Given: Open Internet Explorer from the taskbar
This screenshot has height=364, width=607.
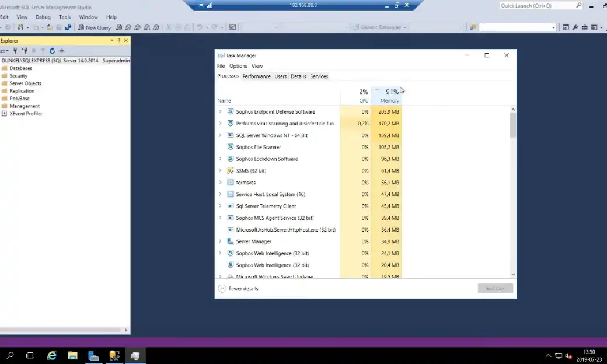Looking at the screenshot, I should point(51,355).
